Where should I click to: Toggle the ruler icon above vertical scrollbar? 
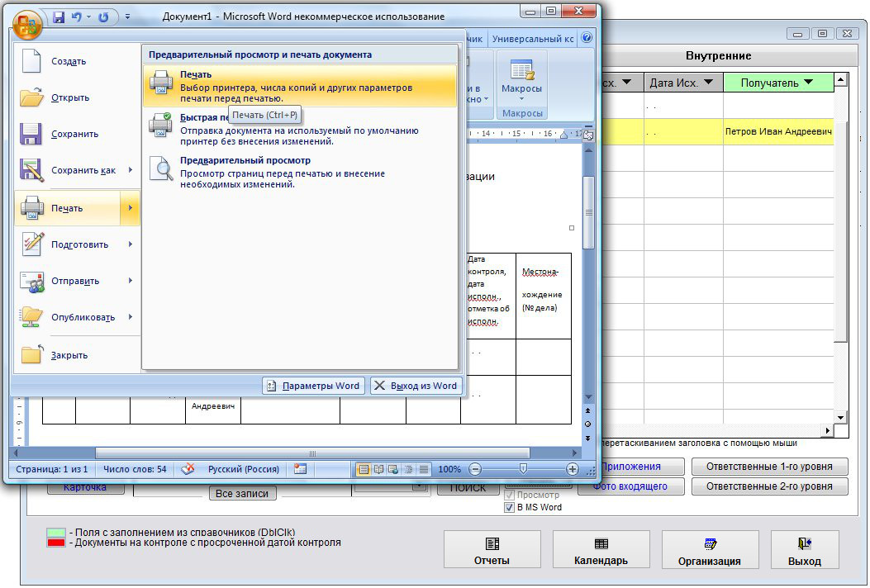[588, 135]
